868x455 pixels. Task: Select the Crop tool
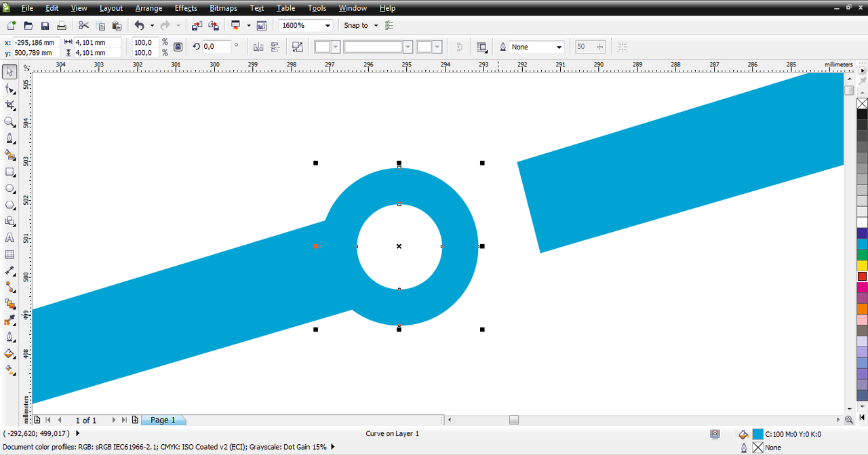tap(9, 105)
